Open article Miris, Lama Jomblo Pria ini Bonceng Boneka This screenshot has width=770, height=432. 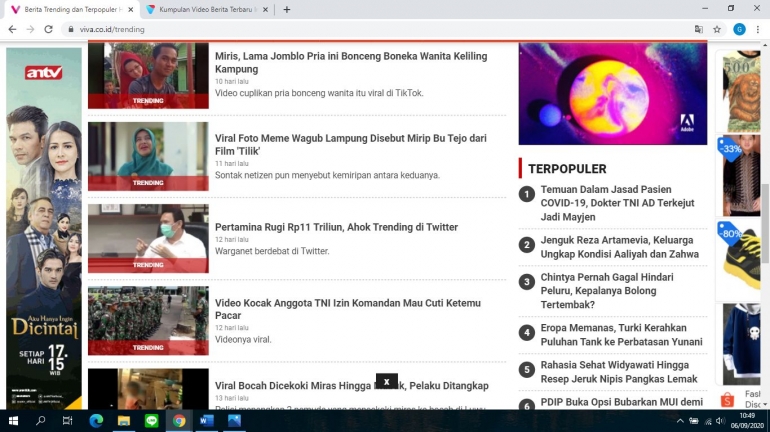351,62
